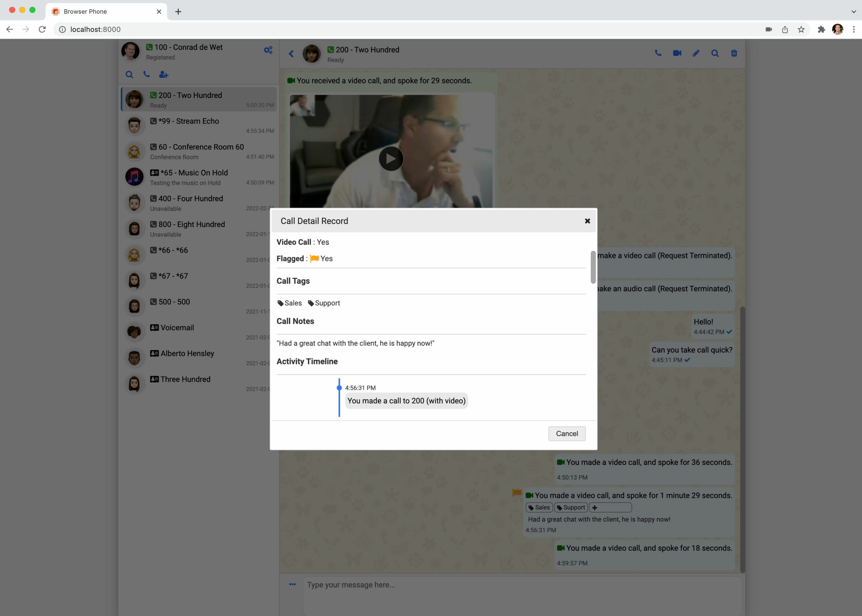Screen dimensions: 862x616
Task: Expand Chrome's tab search down arrow
Action: 853,11
